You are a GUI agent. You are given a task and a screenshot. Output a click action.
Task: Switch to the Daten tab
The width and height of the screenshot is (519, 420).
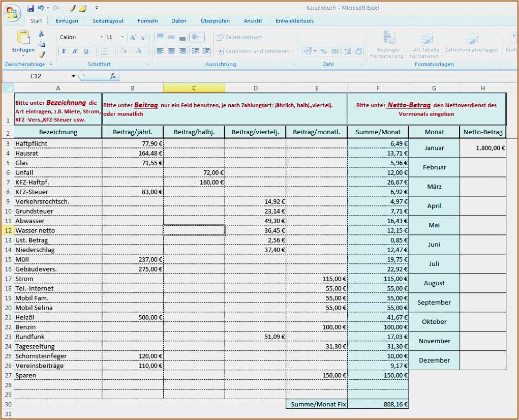tap(179, 21)
